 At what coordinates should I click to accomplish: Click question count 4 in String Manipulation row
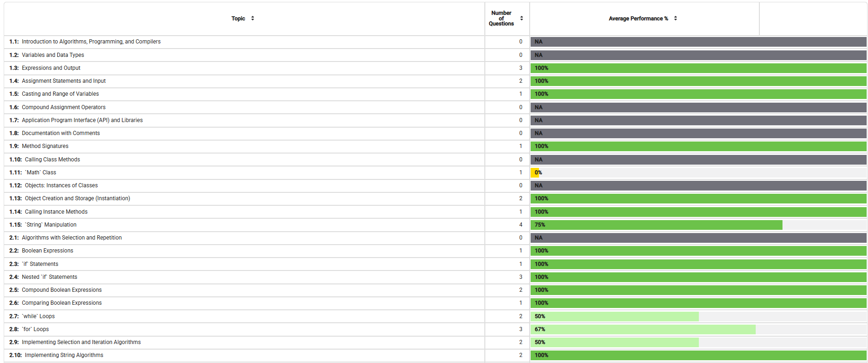click(520, 225)
